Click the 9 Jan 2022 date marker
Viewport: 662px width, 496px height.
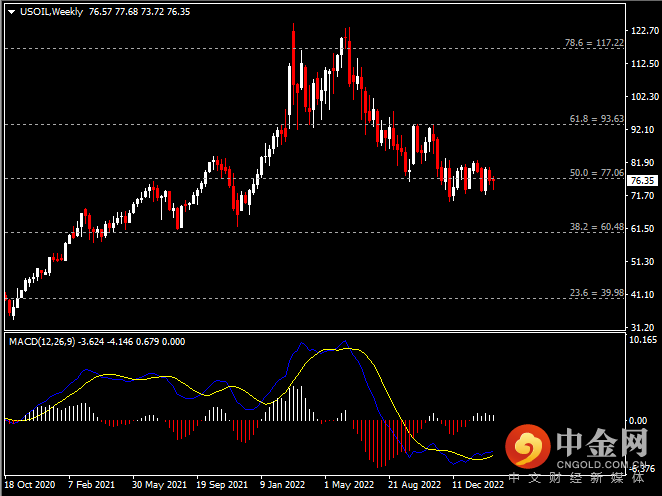[x=285, y=484]
